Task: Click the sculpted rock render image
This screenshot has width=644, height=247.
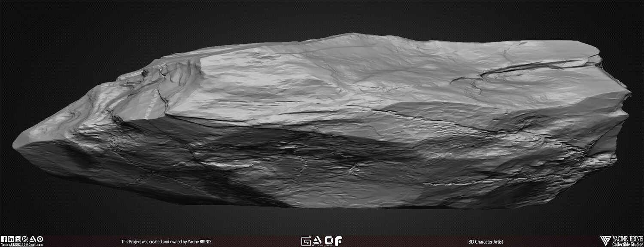Action: click(x=322, y=121)
